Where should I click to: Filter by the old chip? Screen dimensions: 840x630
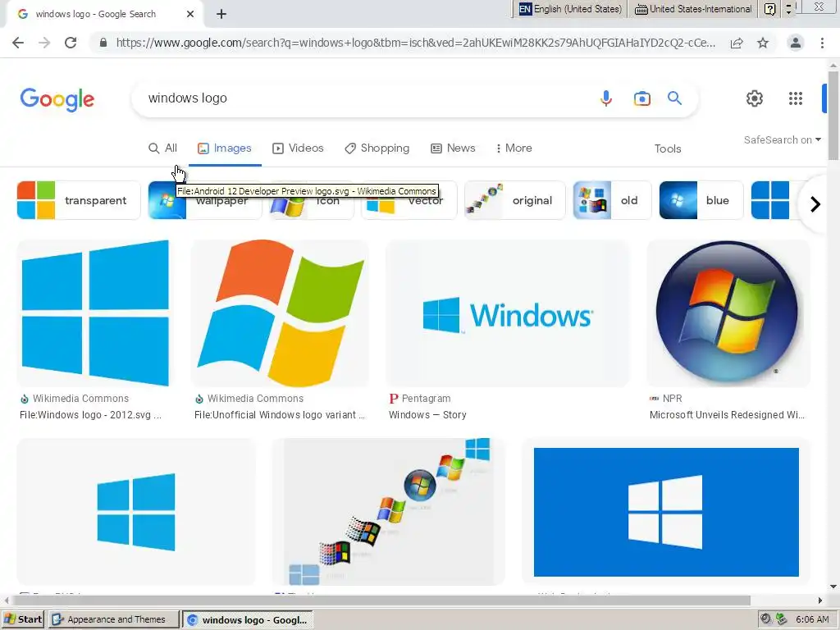pos(612,200)
